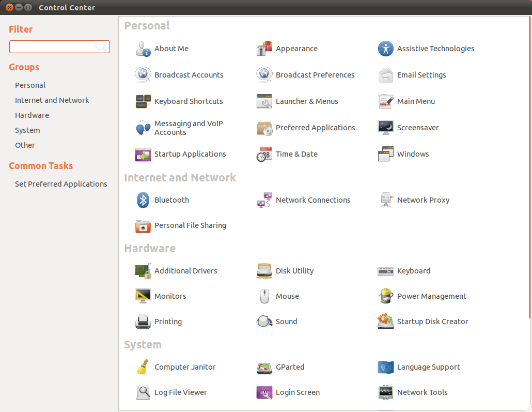The width and height of the screenshot is (532, 412).
Task: Click Set Preferred Applications task
Action: (61, 184)
